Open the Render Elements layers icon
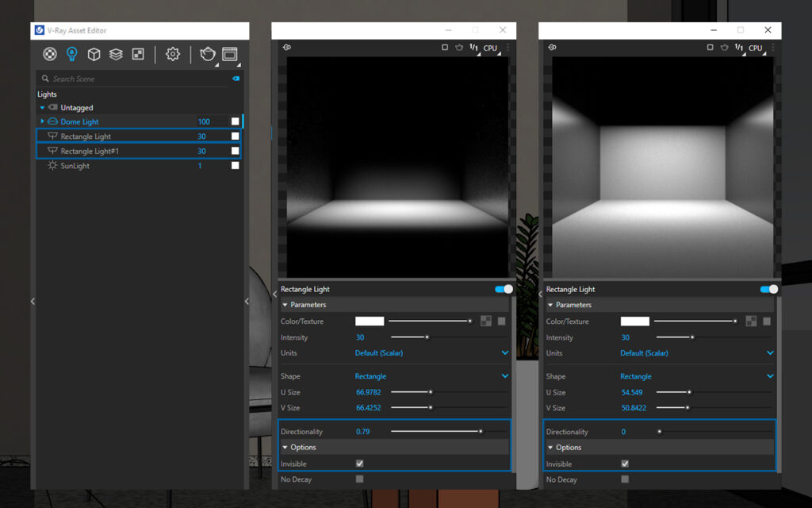The image size is (812, 508). coord(116,54)
